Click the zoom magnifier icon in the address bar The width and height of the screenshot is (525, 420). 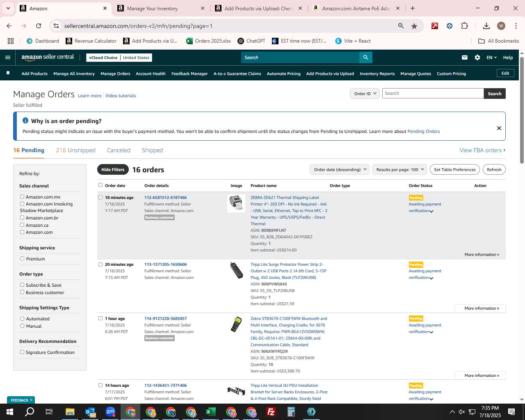tap(401, 26)
